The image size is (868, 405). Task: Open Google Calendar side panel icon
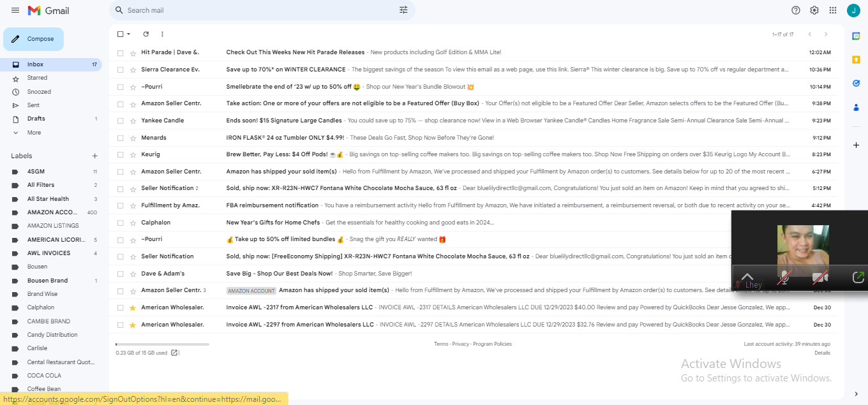click(857, 36)
